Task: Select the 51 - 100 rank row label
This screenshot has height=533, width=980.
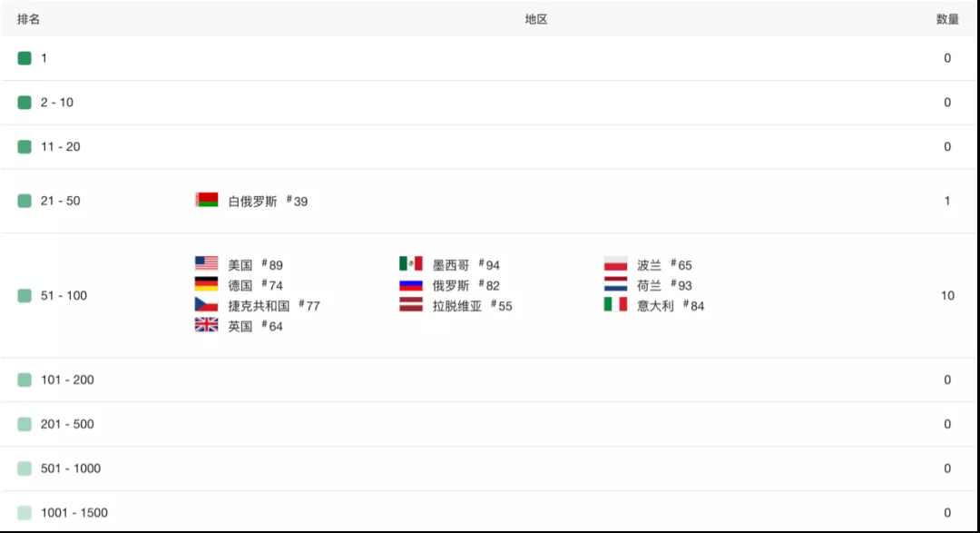Action: coord(64,295)
